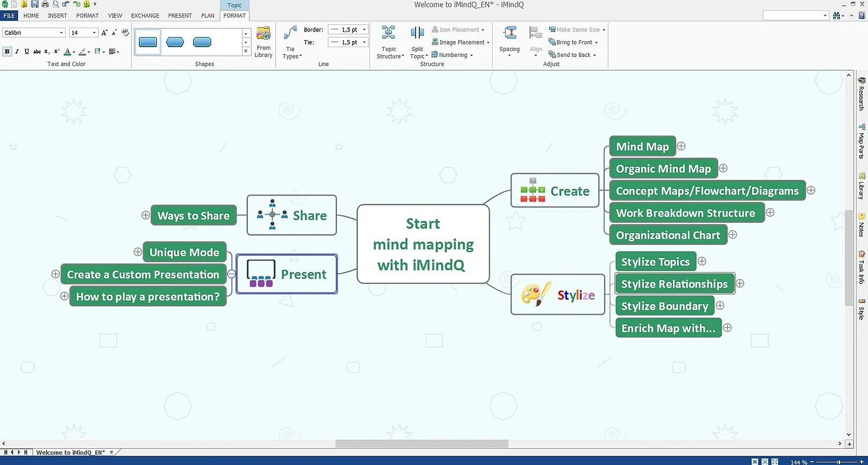Collapse the Present branch subtopics
Screen dimensions: 868x465
[232, 274]
